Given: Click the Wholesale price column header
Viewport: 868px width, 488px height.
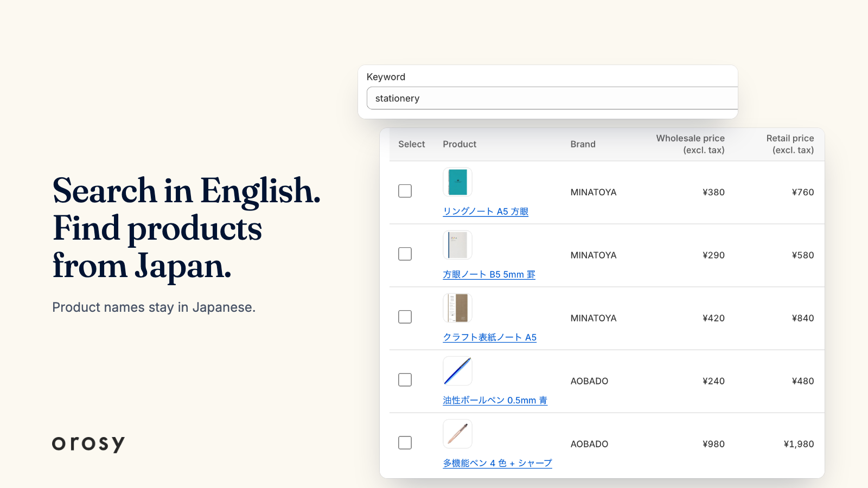Looking at the screenshot, I should [690, 144].
